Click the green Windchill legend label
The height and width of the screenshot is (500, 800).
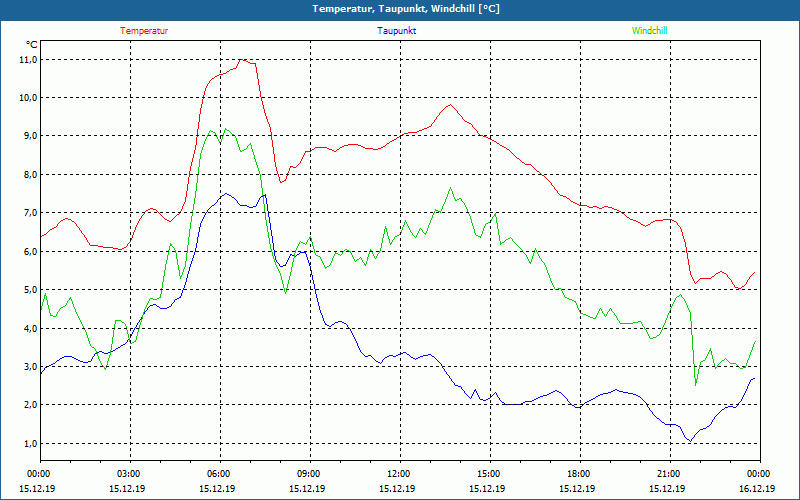(x=649, y=31)
